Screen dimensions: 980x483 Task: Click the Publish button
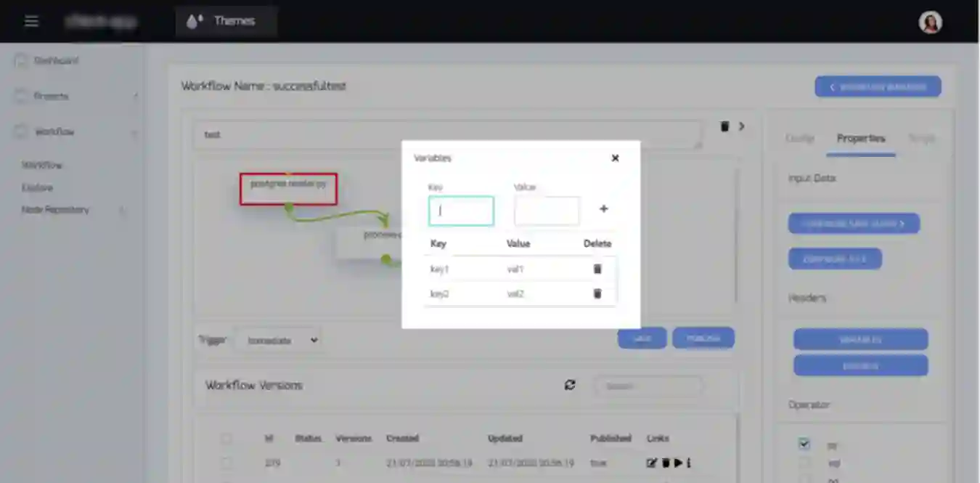pyautogui.click(x=703, y=338)
